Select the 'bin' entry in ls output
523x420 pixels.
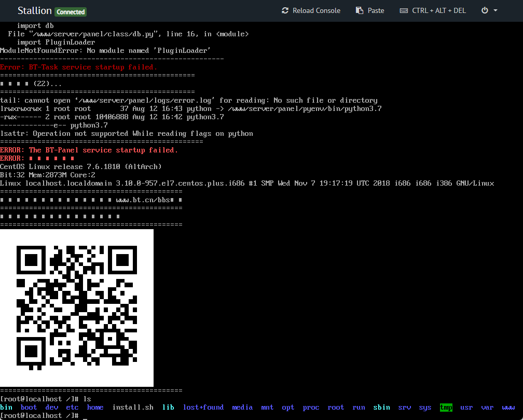click(6, 408)
